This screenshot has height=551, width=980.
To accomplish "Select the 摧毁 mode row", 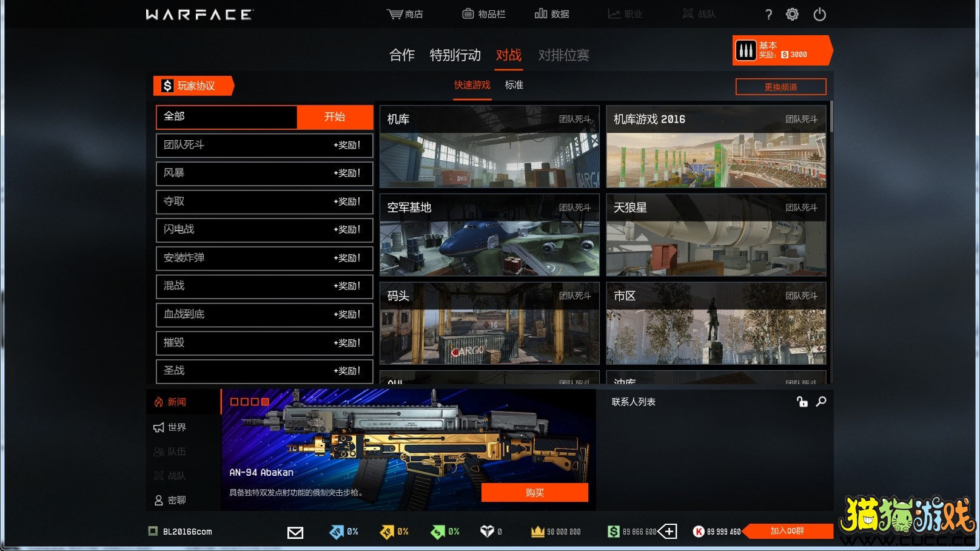I will (x=264, y=343).
